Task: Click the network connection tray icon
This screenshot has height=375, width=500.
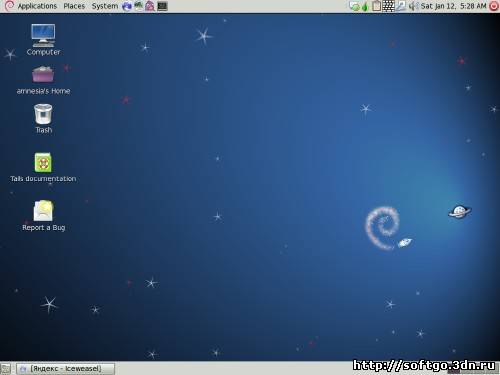Action: (354, 6)
